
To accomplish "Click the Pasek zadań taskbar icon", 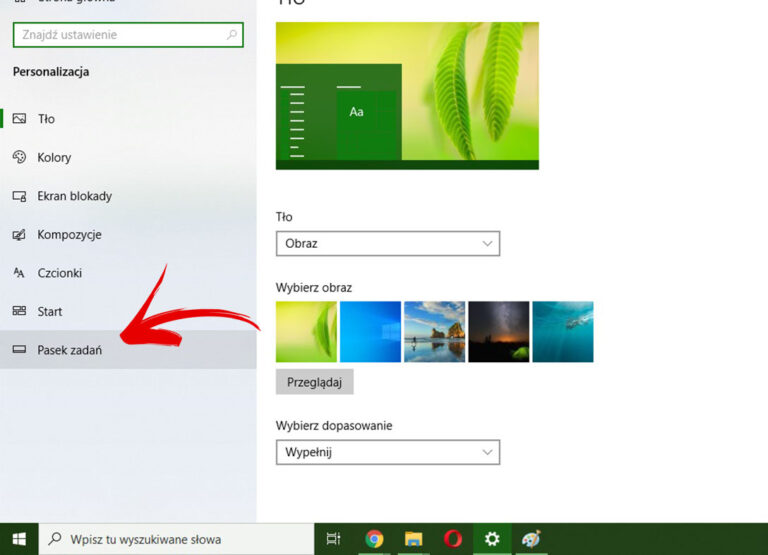I will point(19,349).
